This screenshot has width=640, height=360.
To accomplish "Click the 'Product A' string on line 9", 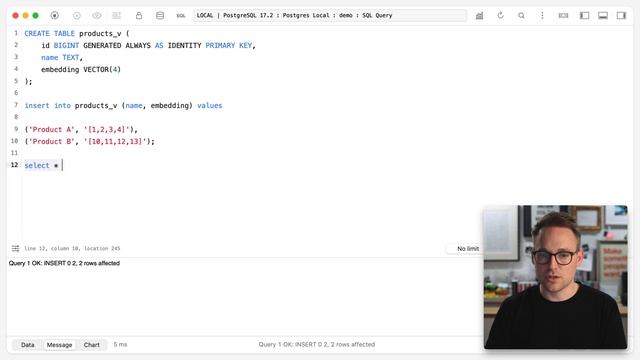I will (x=51, y=129).
